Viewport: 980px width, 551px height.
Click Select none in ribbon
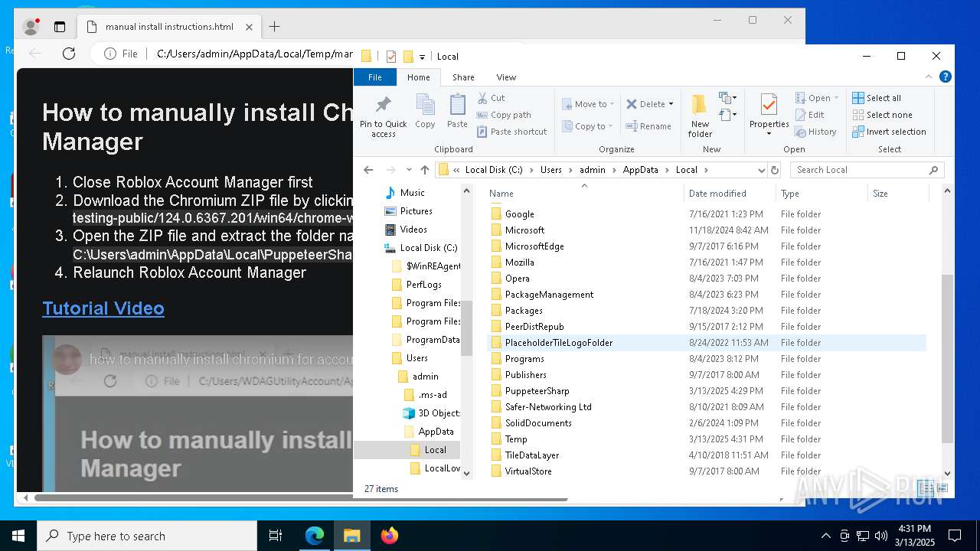point(882,115)
